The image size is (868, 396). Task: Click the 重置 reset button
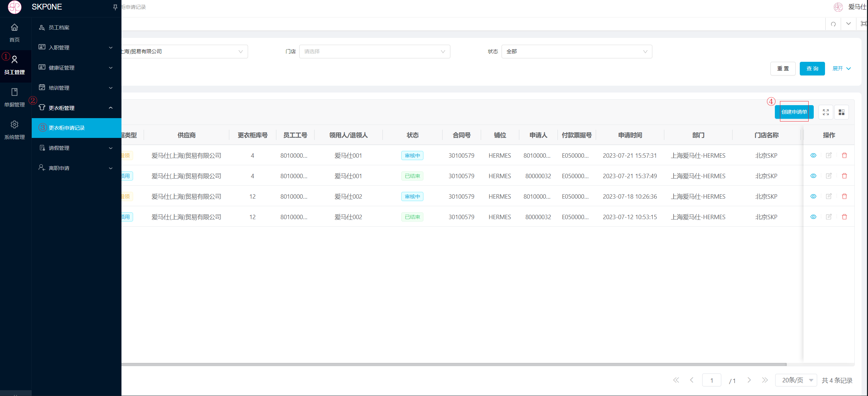pos(783,69)
